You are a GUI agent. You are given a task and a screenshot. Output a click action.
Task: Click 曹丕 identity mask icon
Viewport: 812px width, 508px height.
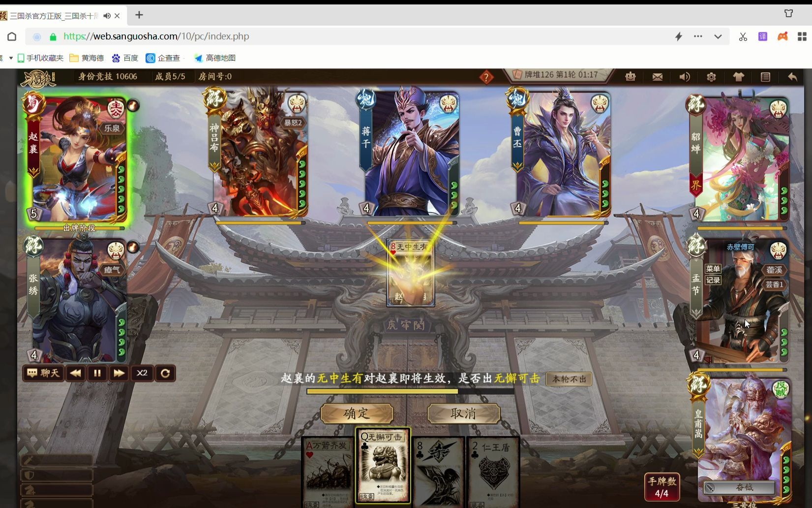[600, 103]
